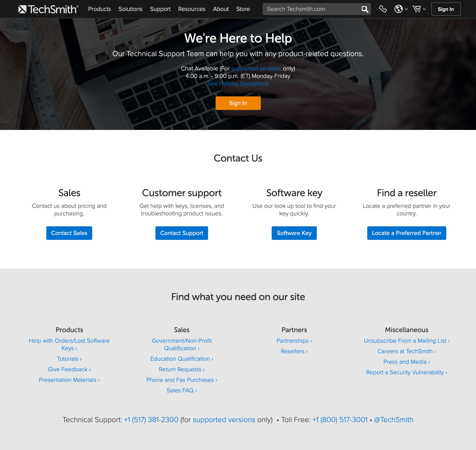476x450 pixels.
Task: Click the search magnifying glass icon
Action: coord(364,9)
